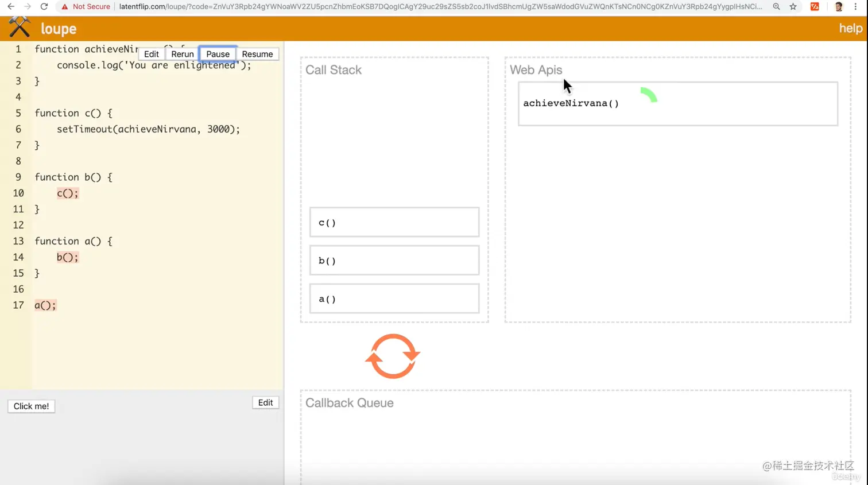Viewport: 868px width, 485px height.
Task: Open the Chrome three-dot menu
Action: tap(855, 6)
